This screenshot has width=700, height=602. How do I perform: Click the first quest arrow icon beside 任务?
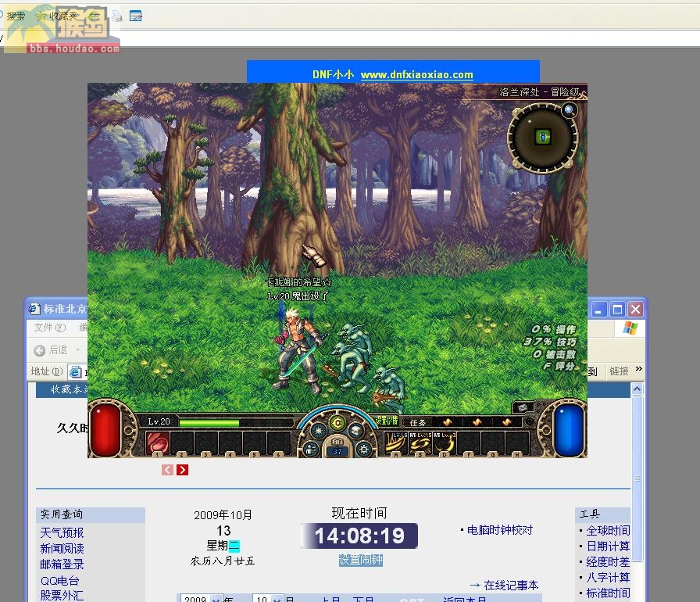447,422
